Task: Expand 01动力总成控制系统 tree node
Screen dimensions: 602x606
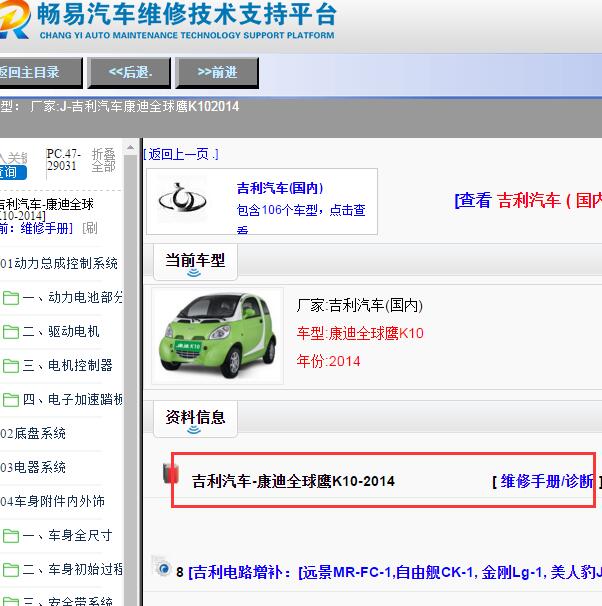Action: tap(59, 263)
